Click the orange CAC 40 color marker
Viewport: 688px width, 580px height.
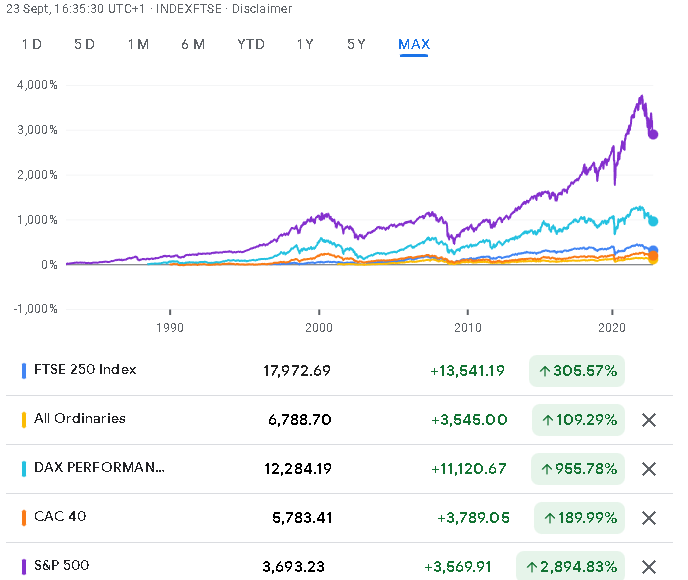[x=24, y=518]
